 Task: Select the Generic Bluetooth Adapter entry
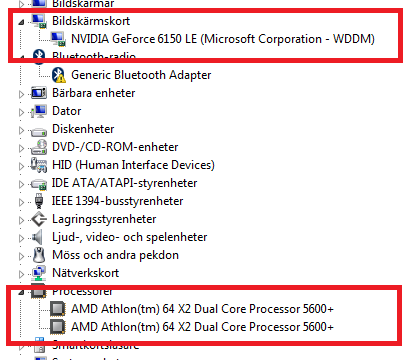coord(141,75)
